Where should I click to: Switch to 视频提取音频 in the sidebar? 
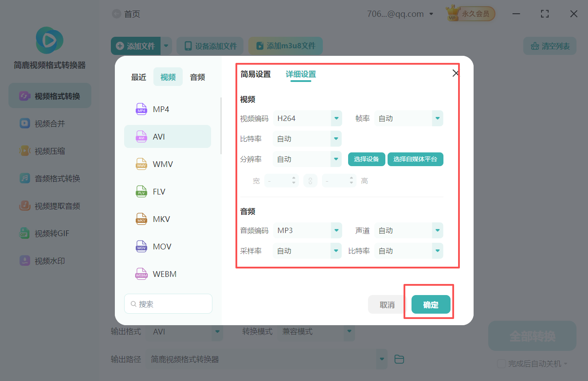point(49,206)
